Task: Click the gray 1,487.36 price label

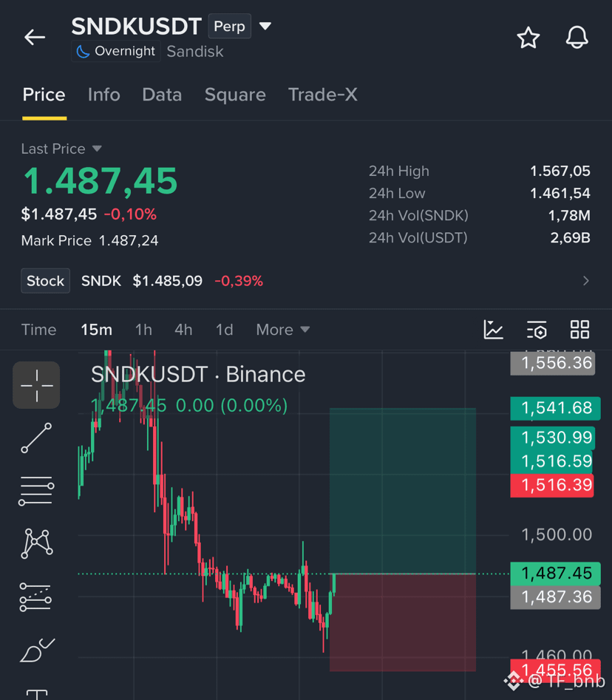Action: pos(555,597)
